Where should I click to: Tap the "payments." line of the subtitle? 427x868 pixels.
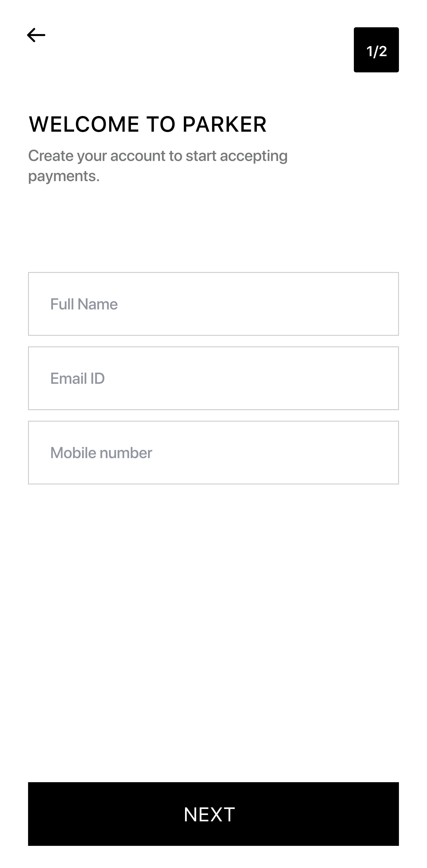pyautogui.click(x=64, y=176)
